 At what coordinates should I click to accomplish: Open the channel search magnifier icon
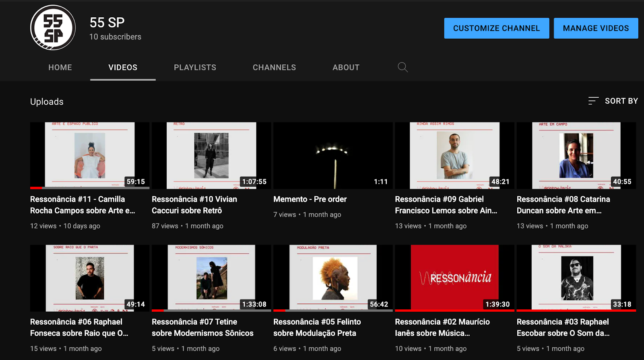pyautogui.click(x=402, y=67)
